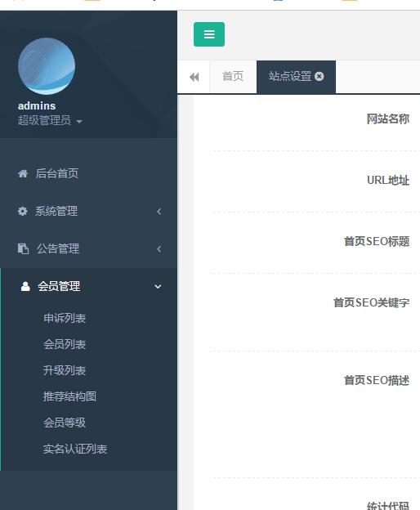This screenshot has width=420, height=510.
Task: Expand the 公告管理 menu chevron
Action: pyautogui.click(x=159, y=249)
